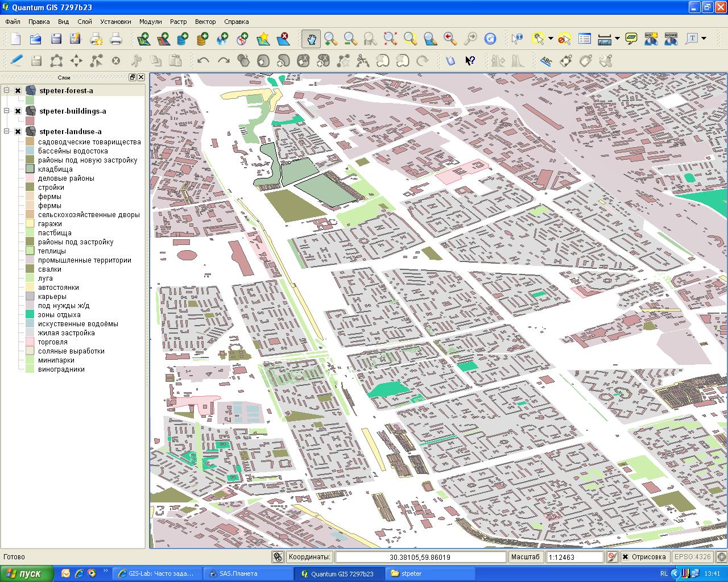Add a raster layer
This screenshot has width=728, height=582.
point(163,39)
